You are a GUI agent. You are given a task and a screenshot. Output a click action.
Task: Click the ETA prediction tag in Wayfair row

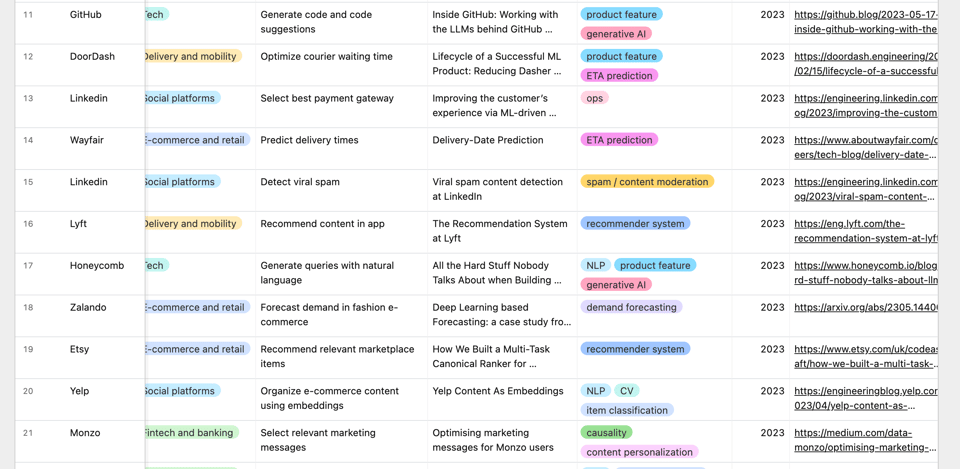click(x=619, y=140)
